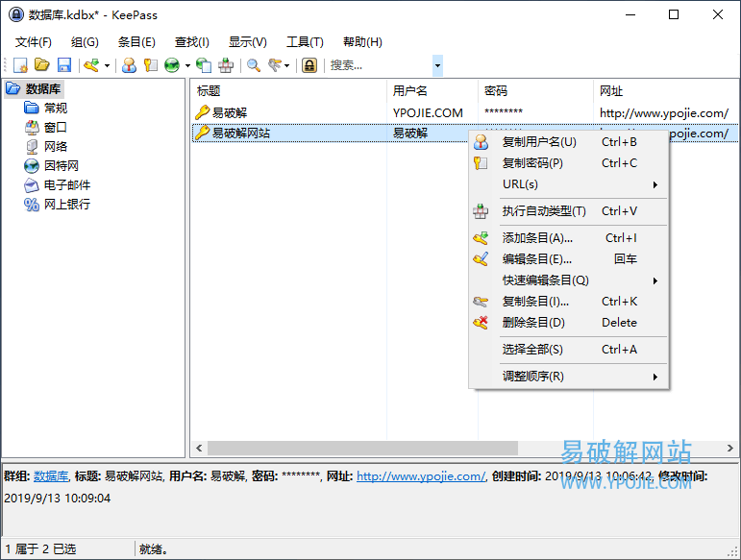741x560 pixels.
Task: Open the dropdown arrow beside Add entry icon
Action: (x=107, y=65)
